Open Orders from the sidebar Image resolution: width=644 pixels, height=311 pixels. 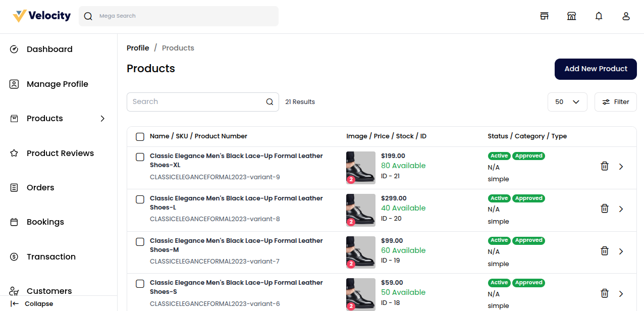(x=40, y=188)
